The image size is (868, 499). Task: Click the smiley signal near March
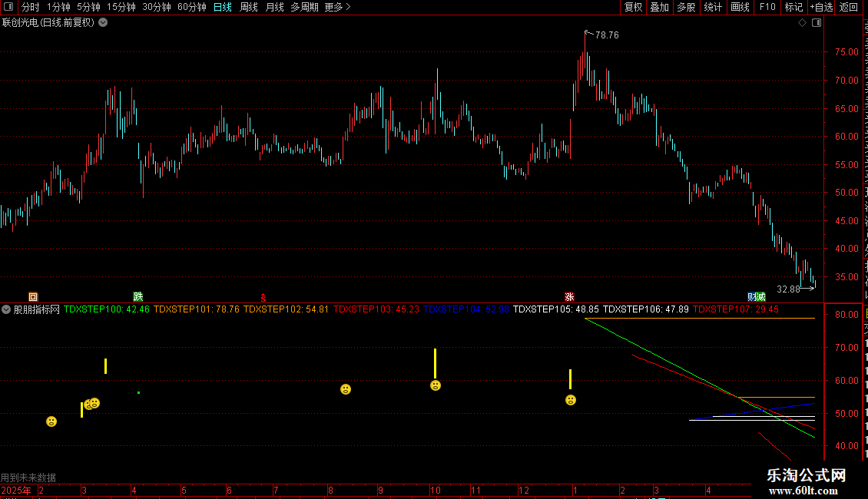(94, 403)
